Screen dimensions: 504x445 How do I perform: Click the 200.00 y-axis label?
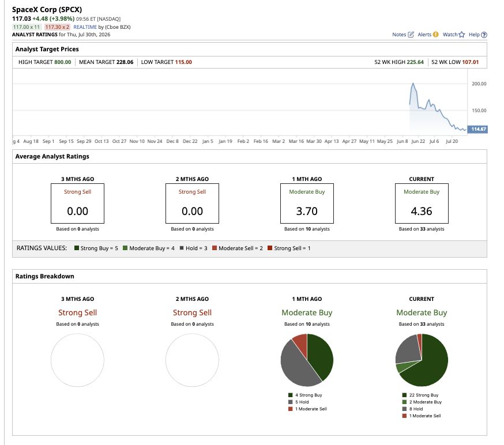[x=479, y=84]
